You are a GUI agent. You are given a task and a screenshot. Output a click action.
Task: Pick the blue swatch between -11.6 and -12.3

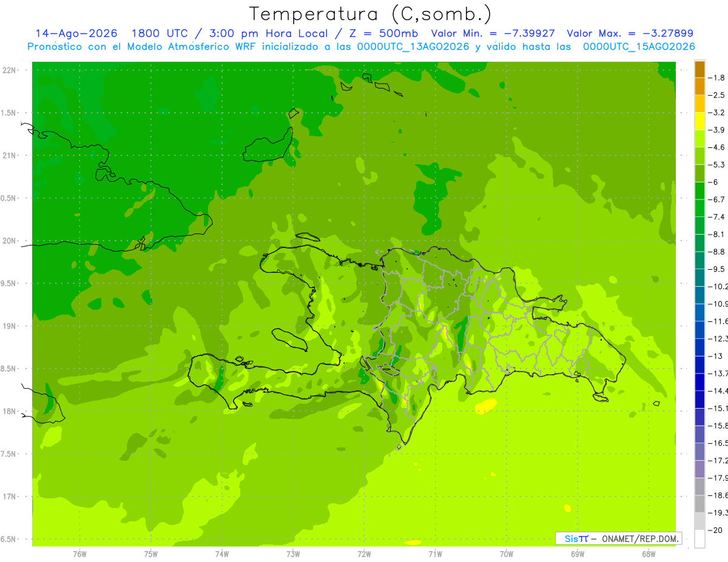pyautogui.click(x=699, y=330)
